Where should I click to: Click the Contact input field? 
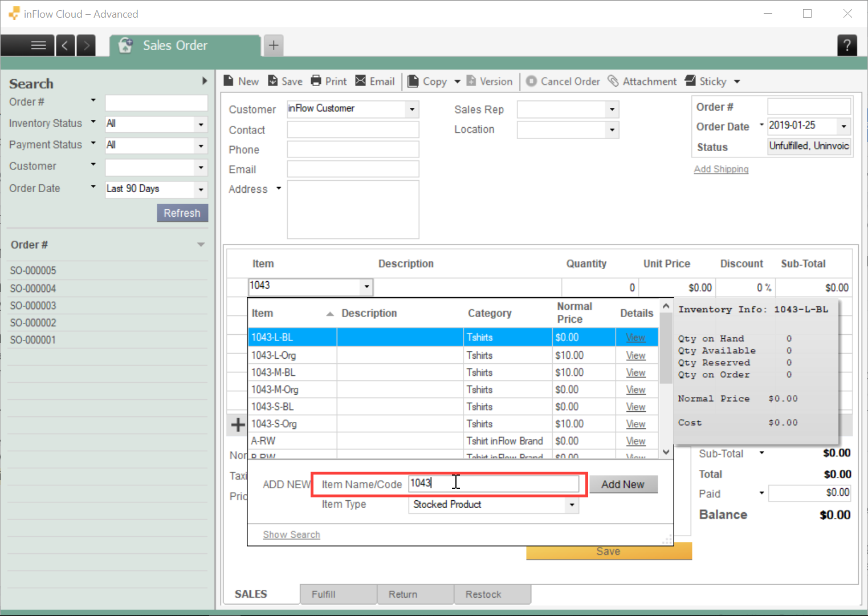(353, 129)
